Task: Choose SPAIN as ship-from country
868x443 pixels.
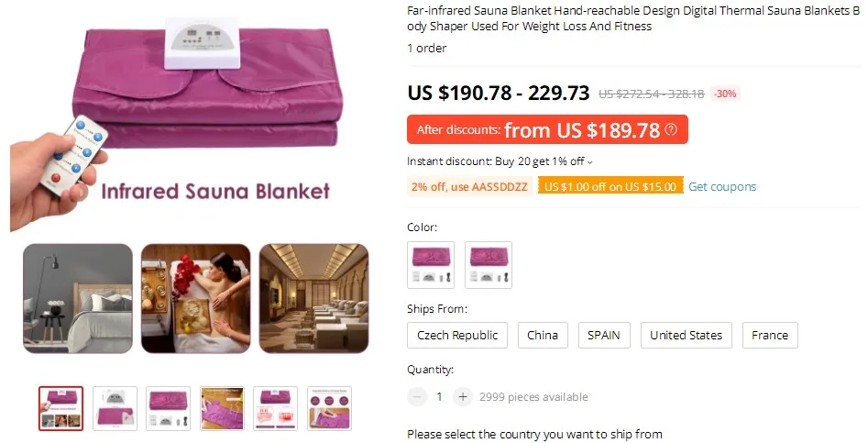Action: pyautogui.click(x=604, y=335)
